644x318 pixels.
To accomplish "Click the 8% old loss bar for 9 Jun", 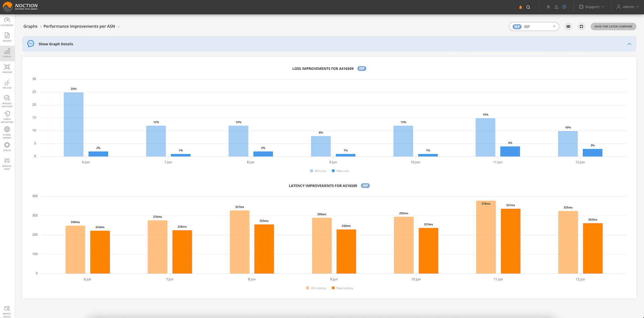I will [x=321, y=146].
